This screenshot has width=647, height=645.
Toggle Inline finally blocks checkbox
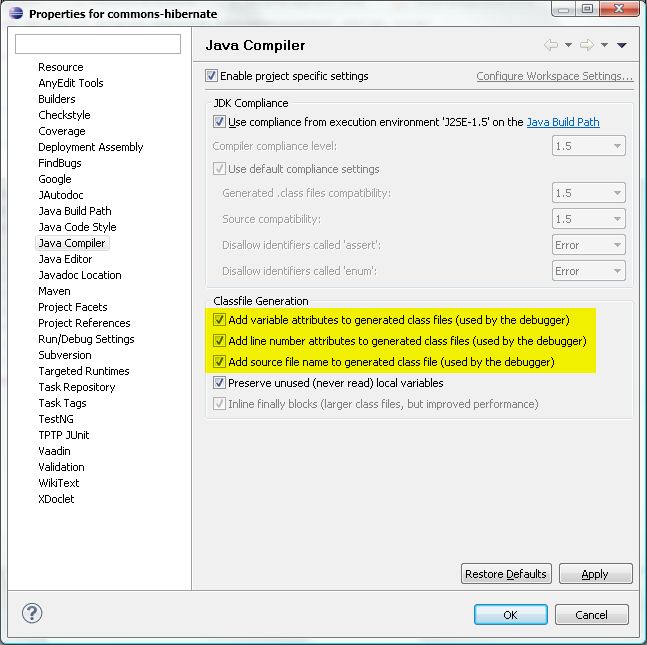(219, 404)
